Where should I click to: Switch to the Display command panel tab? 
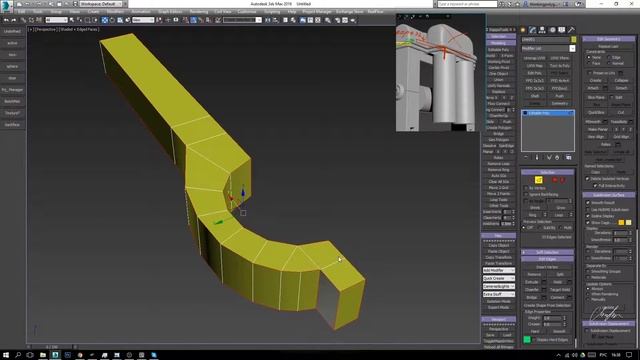562,30
